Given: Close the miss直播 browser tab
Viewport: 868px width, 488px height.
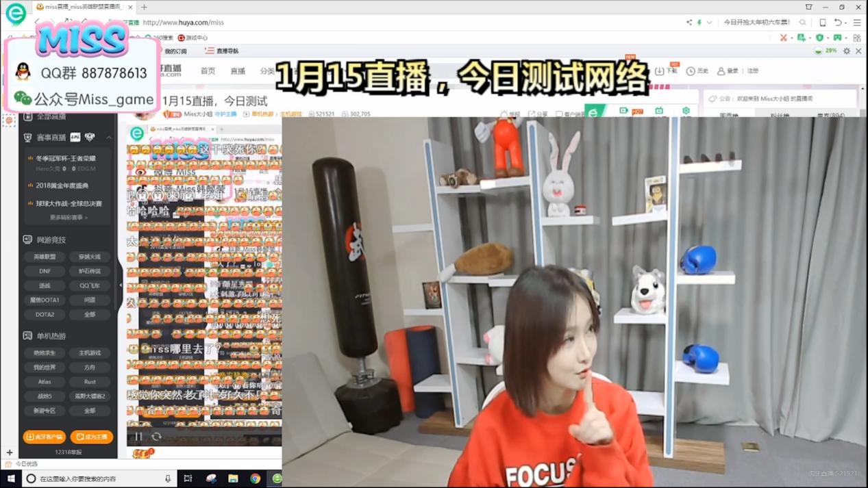Looking at the screenshot, I should click(130, 7).
